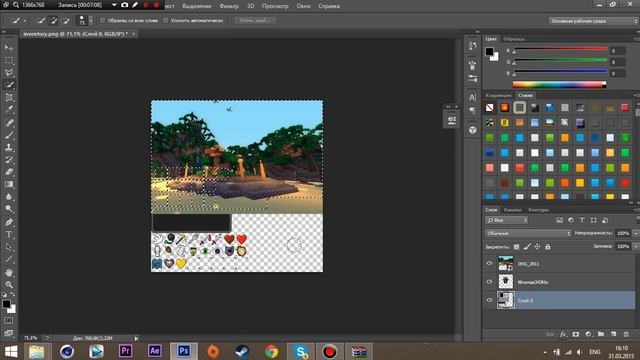The width and height of the screenshot is (640, 360).
Task: Open the Окно menu
Action: pyautogui.click(x=303, y=6)
